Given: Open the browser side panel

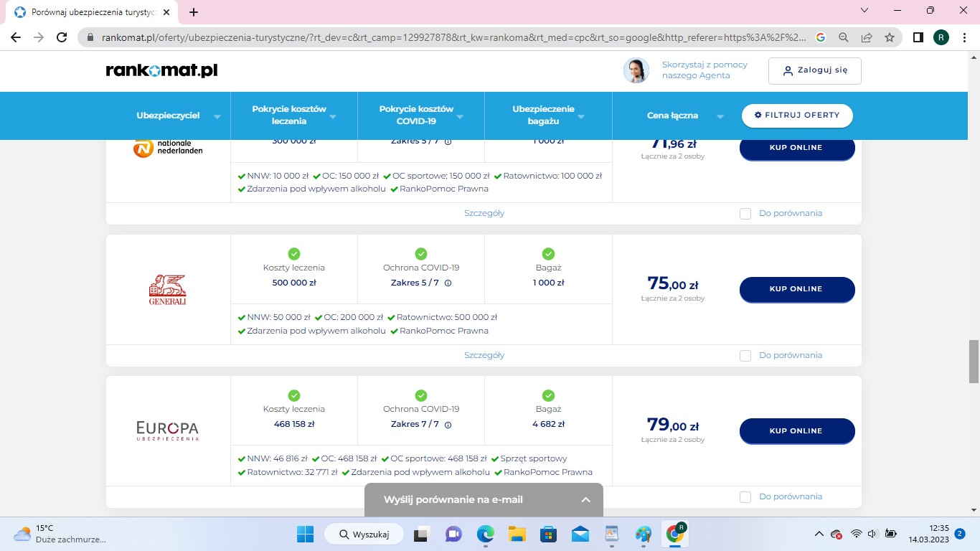Looking at the screenshot, I should click(x=918, y=37).
